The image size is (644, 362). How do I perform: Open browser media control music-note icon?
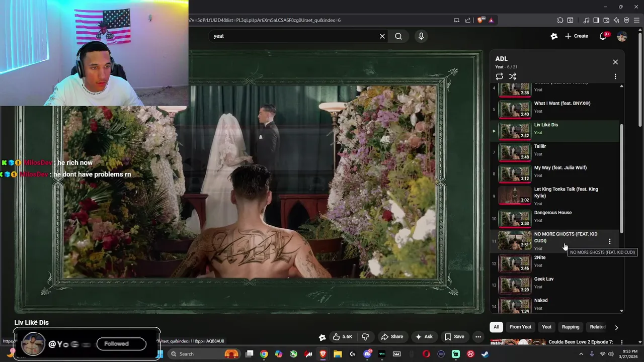coord(586,20)
